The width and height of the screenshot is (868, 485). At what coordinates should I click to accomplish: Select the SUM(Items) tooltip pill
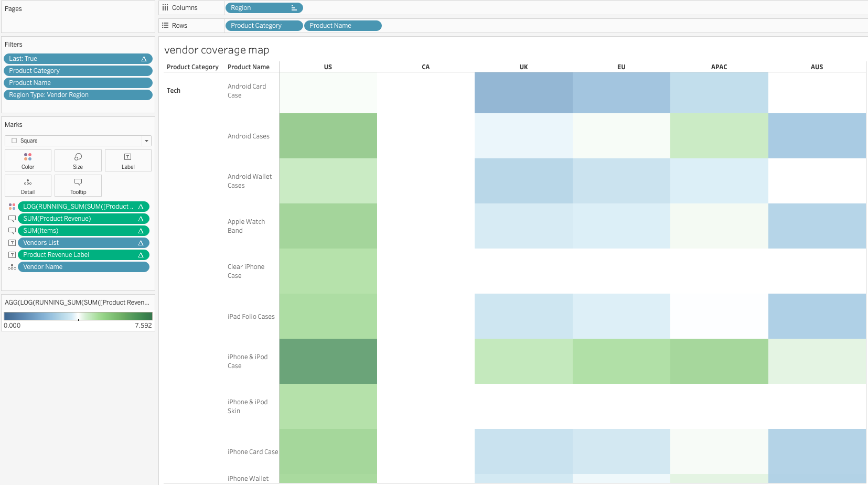(84, 231)
